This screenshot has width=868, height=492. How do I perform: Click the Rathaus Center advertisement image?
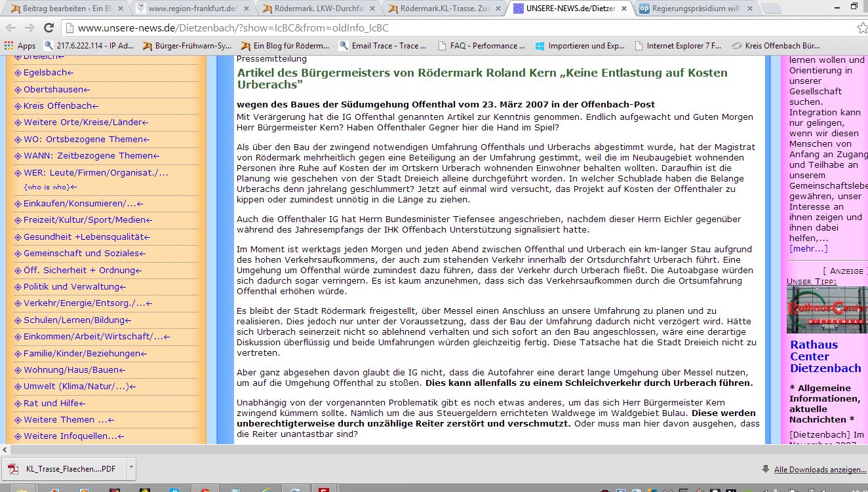coord(827,310)
